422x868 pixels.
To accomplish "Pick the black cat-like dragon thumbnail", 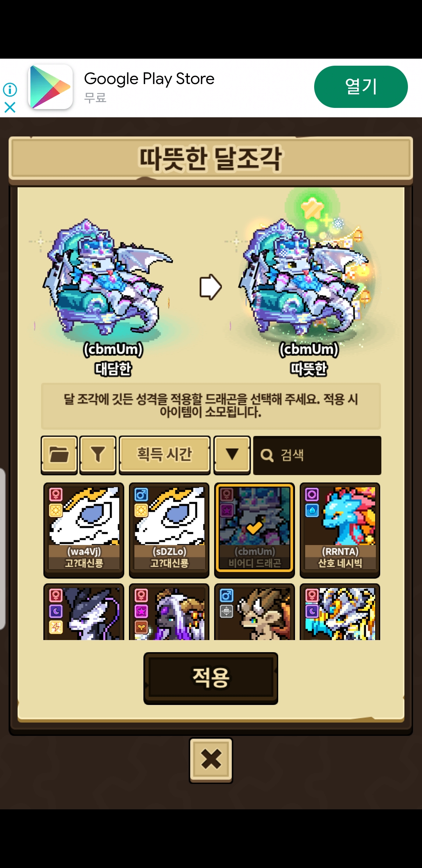I will 84,612.
